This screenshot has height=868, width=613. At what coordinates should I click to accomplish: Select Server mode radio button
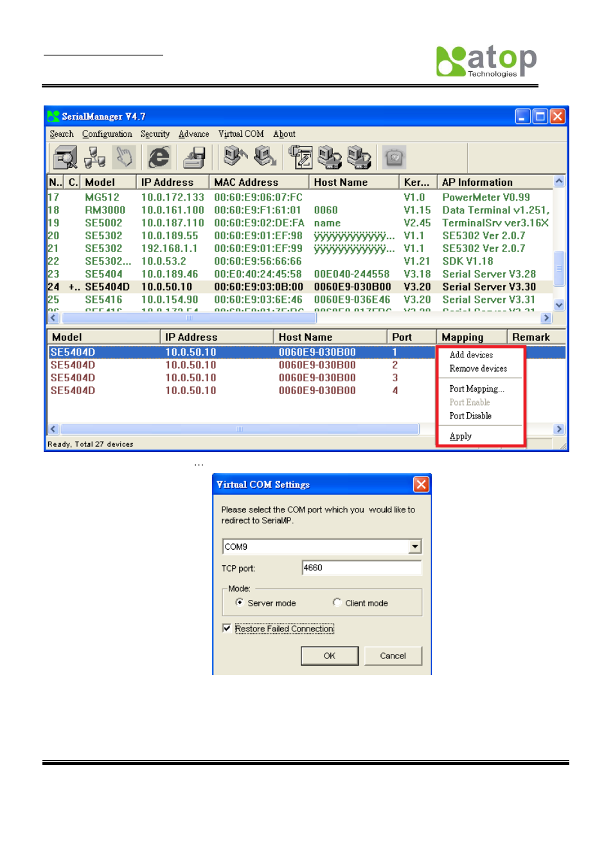click(x=239, y=602)
